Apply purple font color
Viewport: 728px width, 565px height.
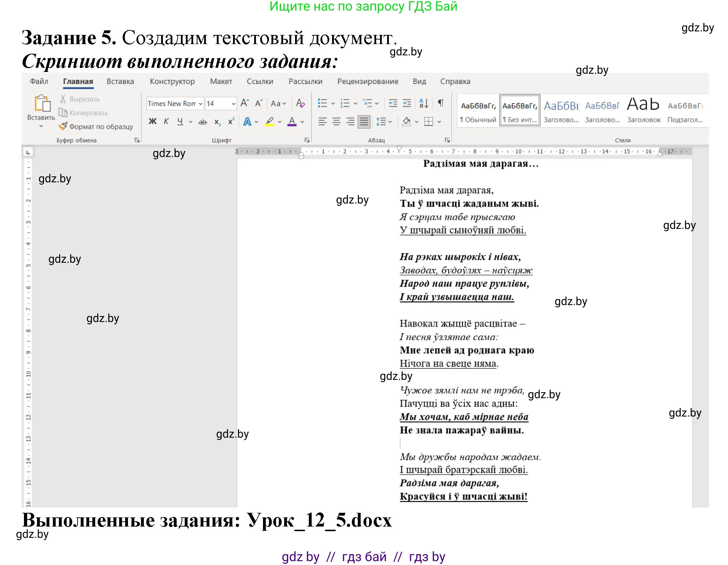click(292, 122)
